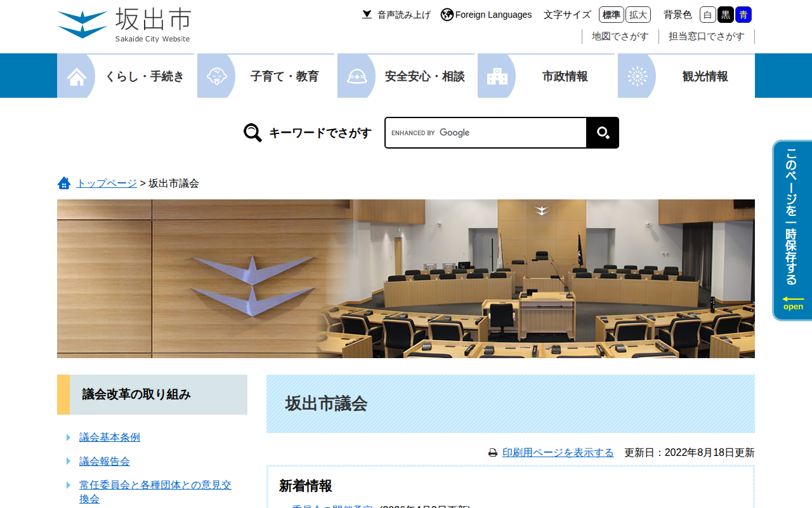812x508 pixels.
Task: Click the house icon in くらし・手続き
Action: pyautogui.click(x=77, y=76)
